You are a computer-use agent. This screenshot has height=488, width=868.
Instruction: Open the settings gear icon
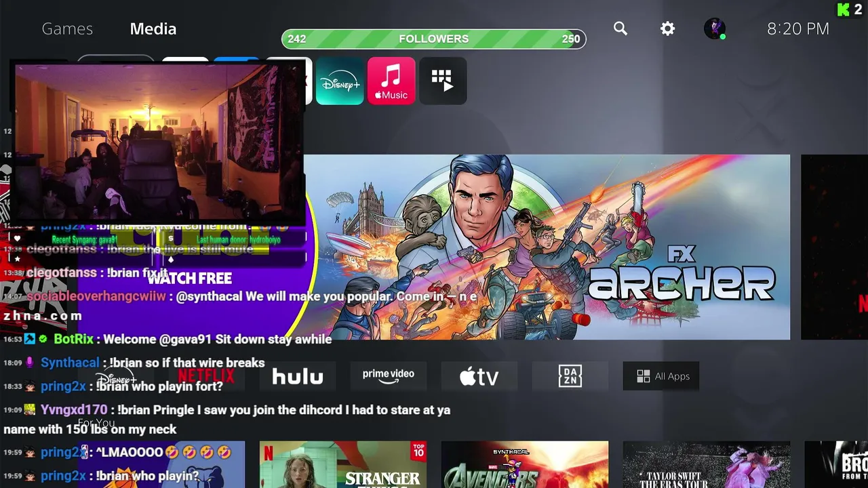tap(668, 28)
